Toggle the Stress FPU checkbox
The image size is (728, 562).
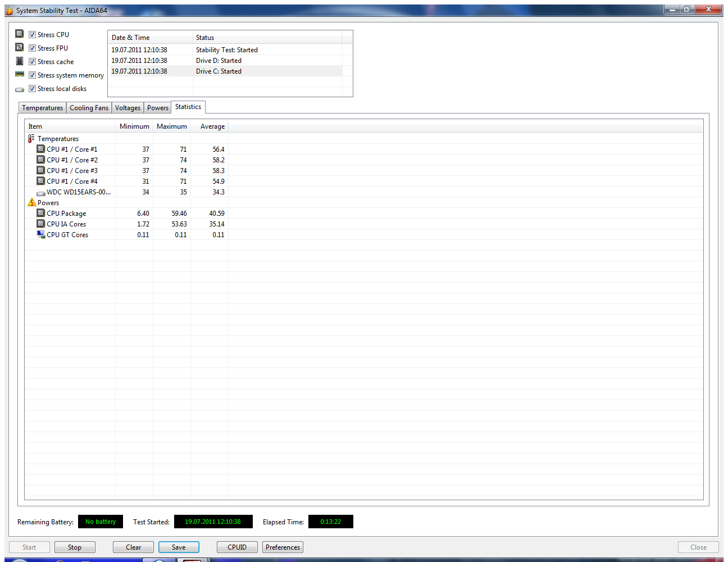33,48
